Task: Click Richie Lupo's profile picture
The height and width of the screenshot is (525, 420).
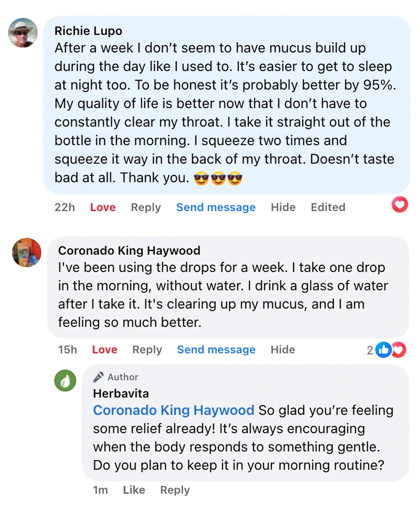Action: [x=23, y=33]
